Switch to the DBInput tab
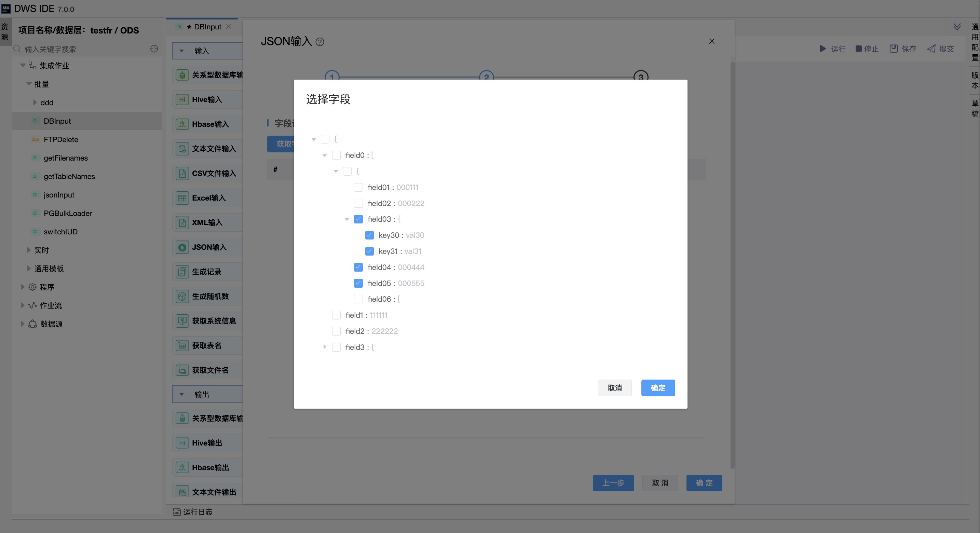 point(207,27)
